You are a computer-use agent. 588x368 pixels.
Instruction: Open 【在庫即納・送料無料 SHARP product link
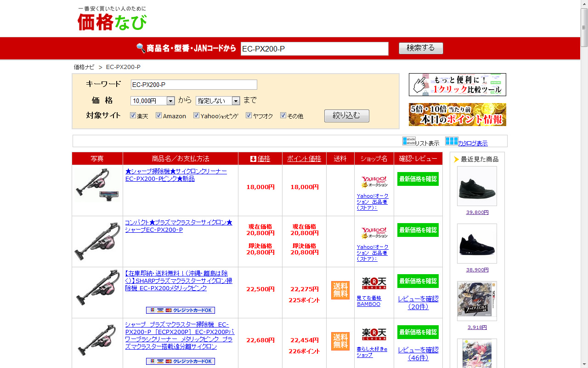click(x=179, y=281)
